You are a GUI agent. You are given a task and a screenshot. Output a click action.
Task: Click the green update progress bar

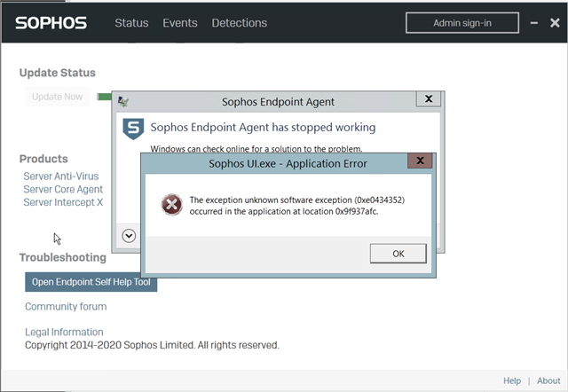104,97
